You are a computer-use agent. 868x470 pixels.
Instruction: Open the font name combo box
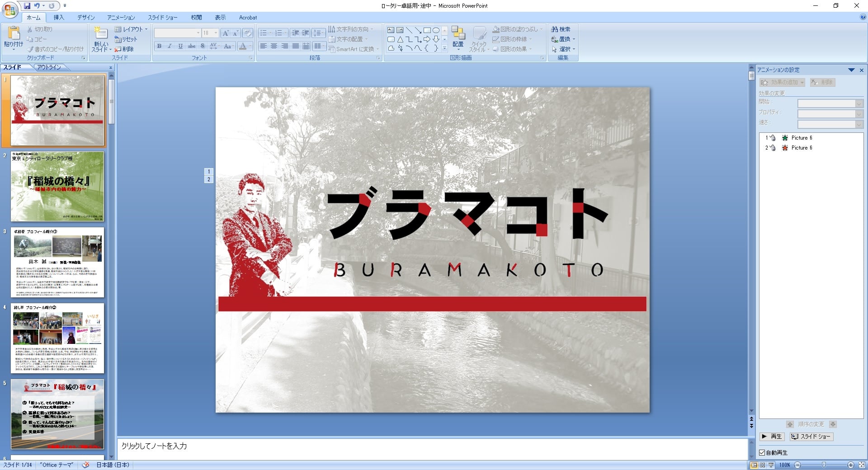point(177,33)
